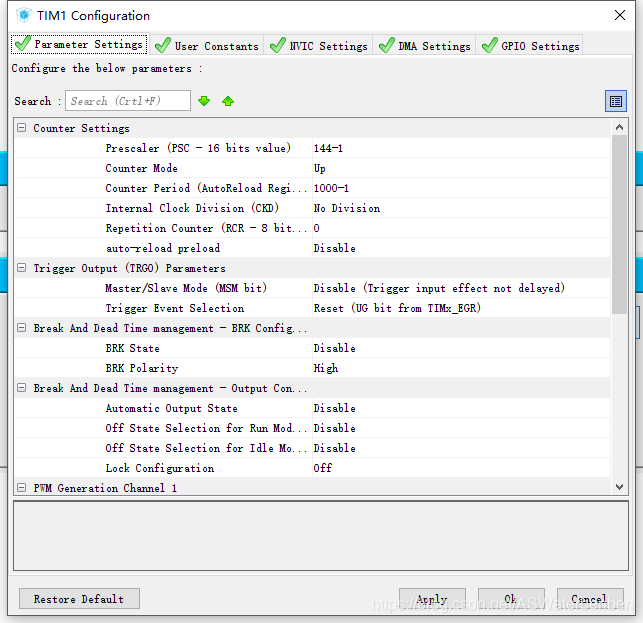Viewport: 643px width, 623px height.
Task: Click the TIM1 Configuration cube icon
Action: [24, 16]
